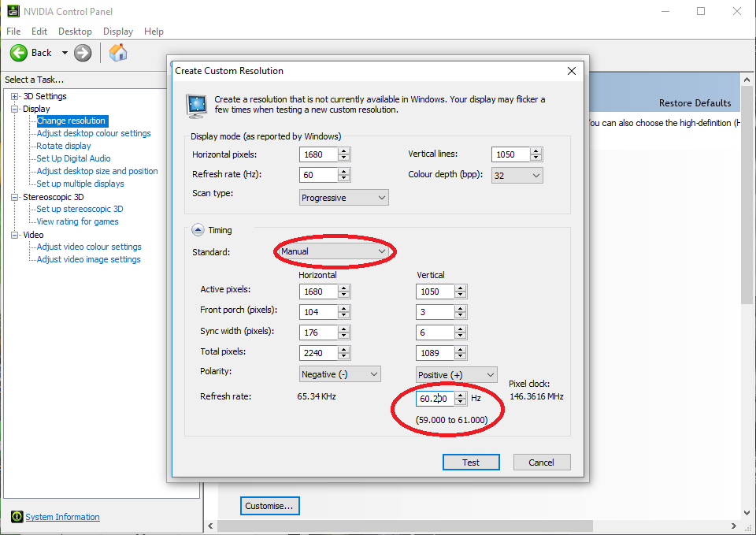This screenshot has height=535, width=756.
Task: Select Adjust desktop size and position
Action: pyautogui.click(x=97, y=171)
